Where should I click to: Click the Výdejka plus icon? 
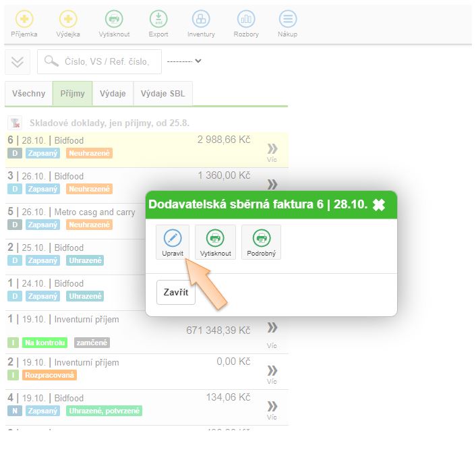click(x=68, y=20)
